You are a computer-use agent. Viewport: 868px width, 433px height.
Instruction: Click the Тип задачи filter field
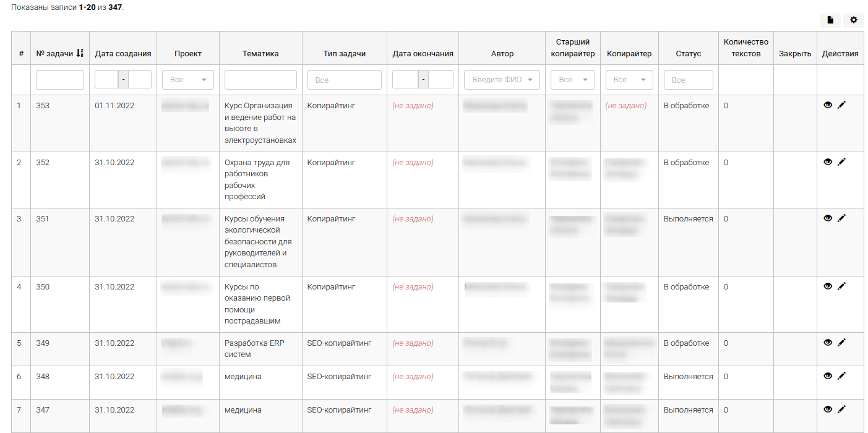click(344, 80)
